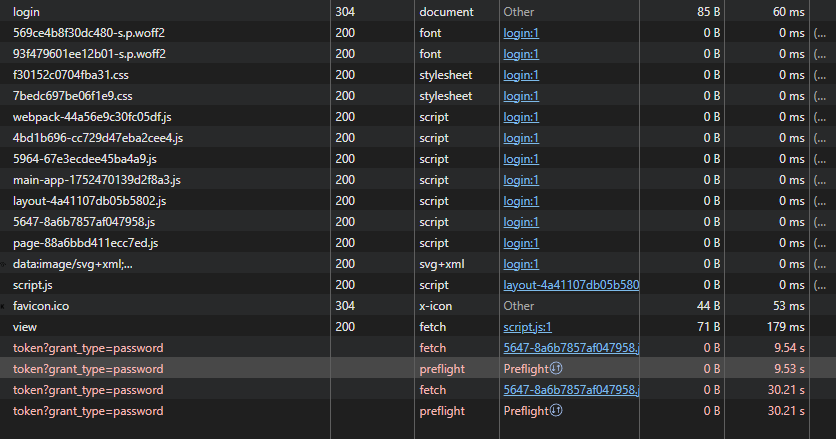Select the token?grant_type=password preflight taking 9.53 s
The image size is (836, 439).
[x=88, y=369]
